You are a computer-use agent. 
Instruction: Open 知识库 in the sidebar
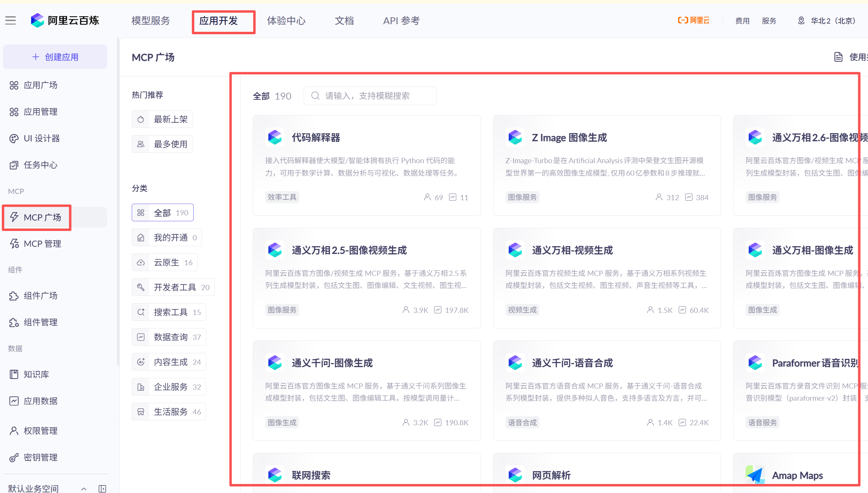point(36,374)
